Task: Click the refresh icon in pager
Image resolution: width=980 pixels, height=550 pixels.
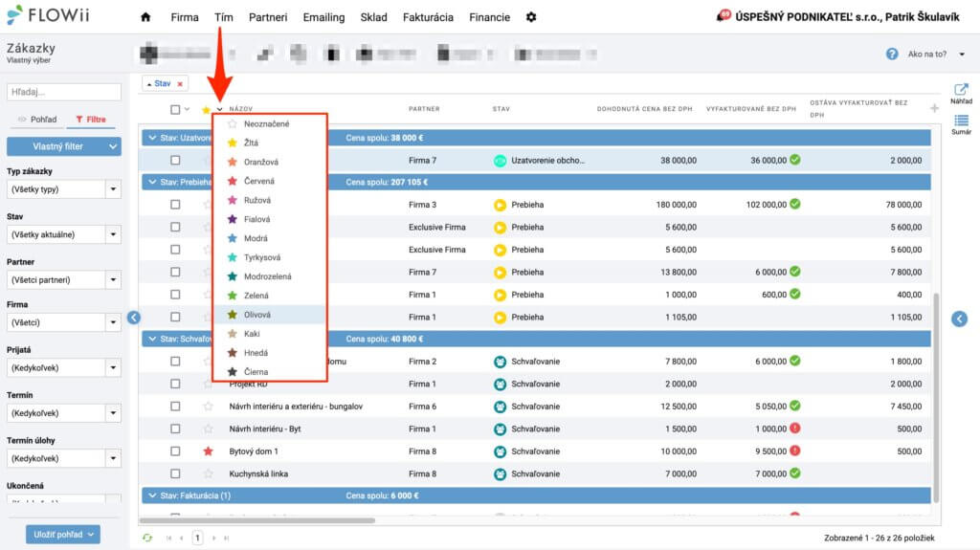Action: 146,538
